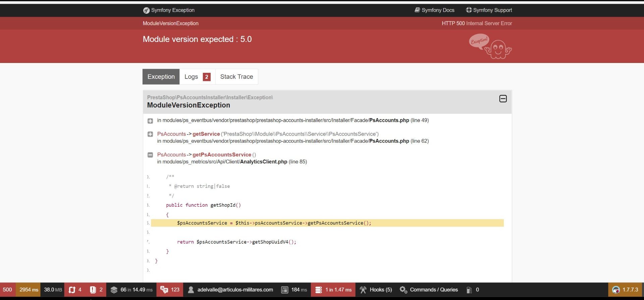Open Symfony Docs link

(x=434, y=10)
